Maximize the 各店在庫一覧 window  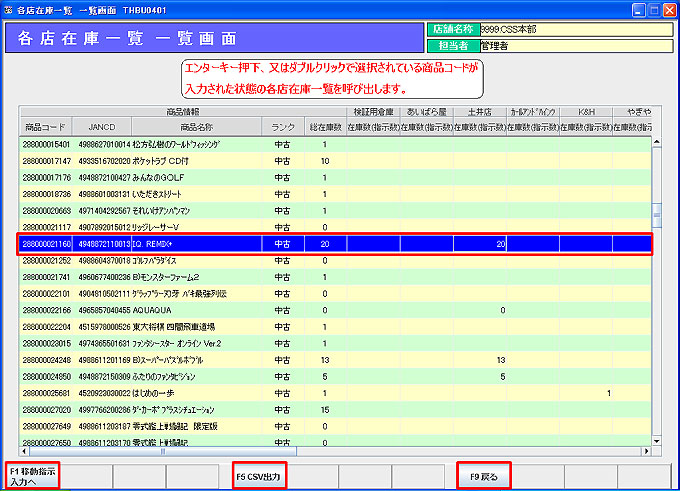coord(648,9)
